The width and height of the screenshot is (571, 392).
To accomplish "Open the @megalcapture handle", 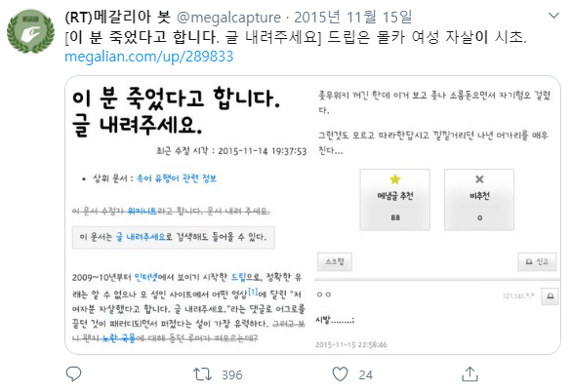I will point(228,18).
